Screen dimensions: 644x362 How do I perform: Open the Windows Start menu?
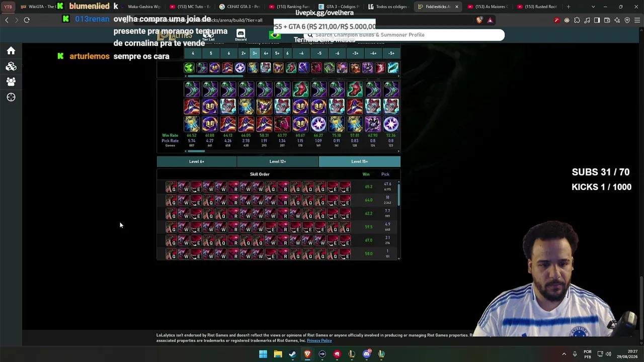pyautogui.click(x=263, y=354)
